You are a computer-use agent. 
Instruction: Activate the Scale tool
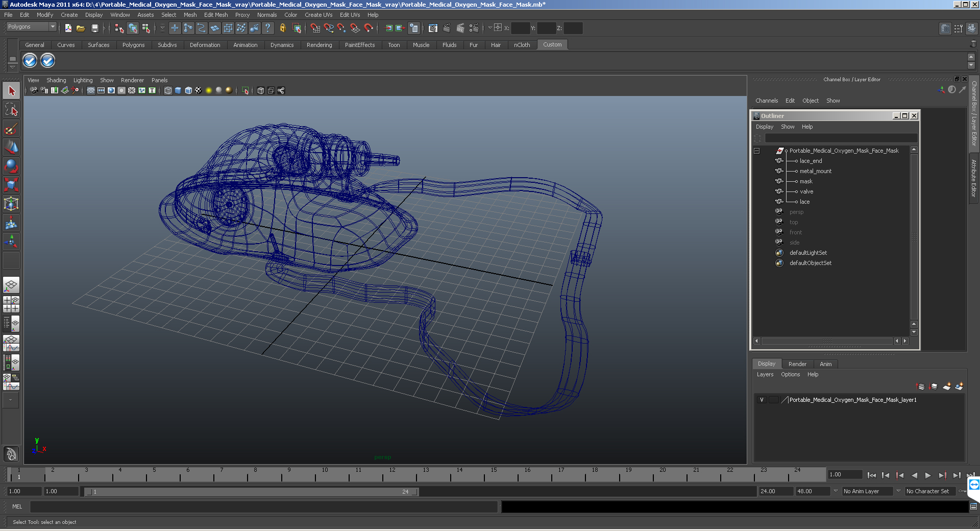[11, 184]
